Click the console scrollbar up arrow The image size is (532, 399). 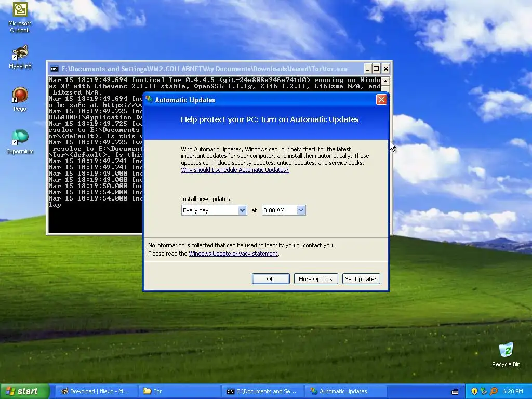coord(385,82)
